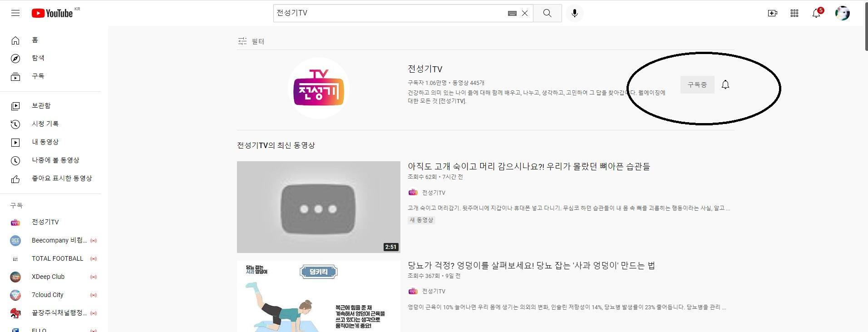Click the live indicator next to XDeep Club

click(x=94, y=277)
